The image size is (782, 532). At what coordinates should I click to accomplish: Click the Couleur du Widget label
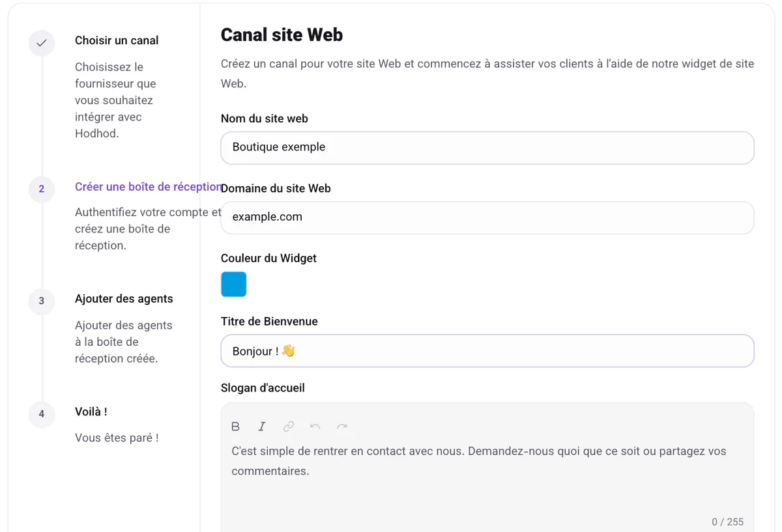coord(268,259)
